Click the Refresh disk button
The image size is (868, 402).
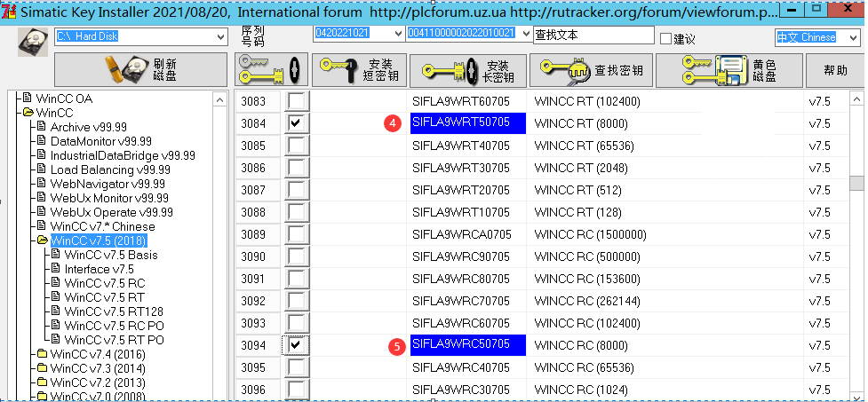(x=140, y=70)
